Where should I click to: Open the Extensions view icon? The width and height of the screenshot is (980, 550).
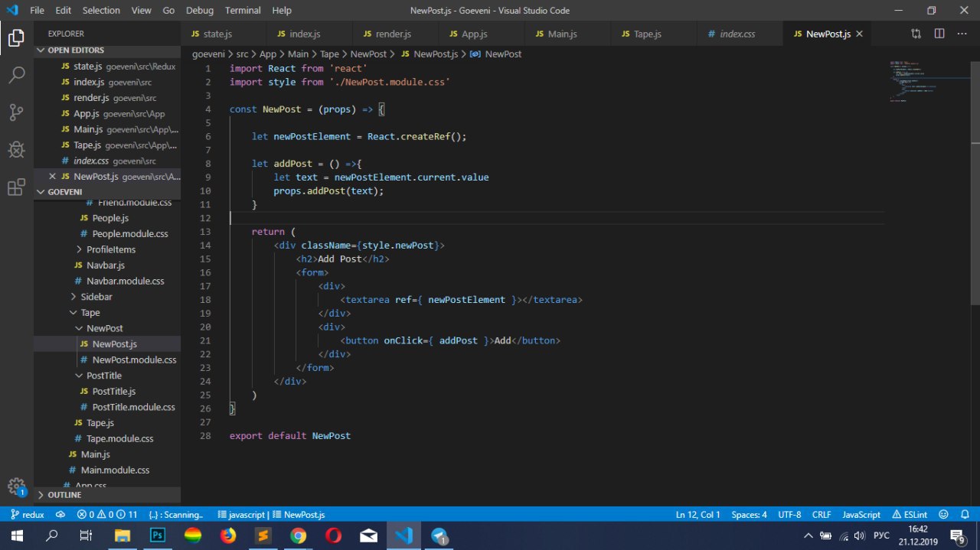tap(16, 187)
